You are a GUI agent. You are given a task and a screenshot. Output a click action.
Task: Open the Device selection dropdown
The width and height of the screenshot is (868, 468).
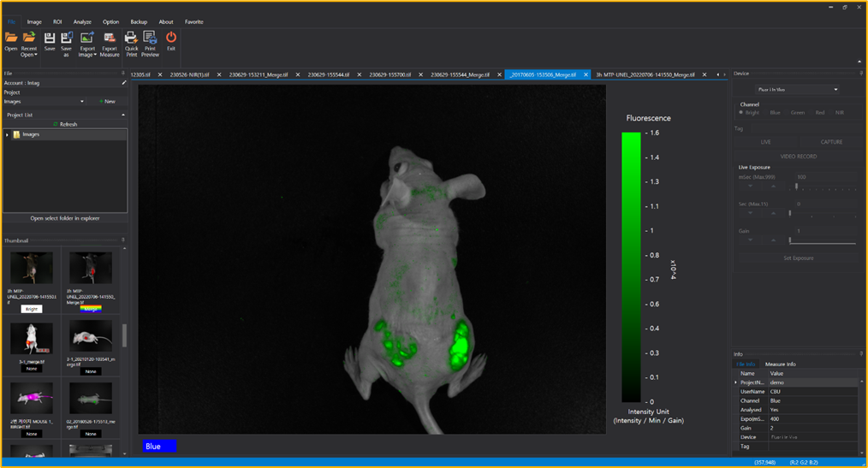click(797, 90)
